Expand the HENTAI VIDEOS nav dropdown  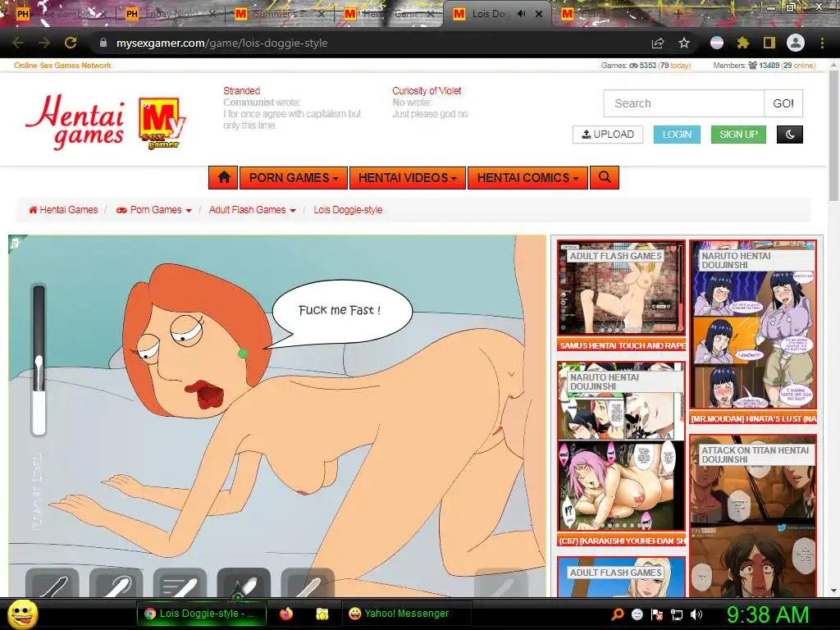pyautogui.click(x=408, y=177)
